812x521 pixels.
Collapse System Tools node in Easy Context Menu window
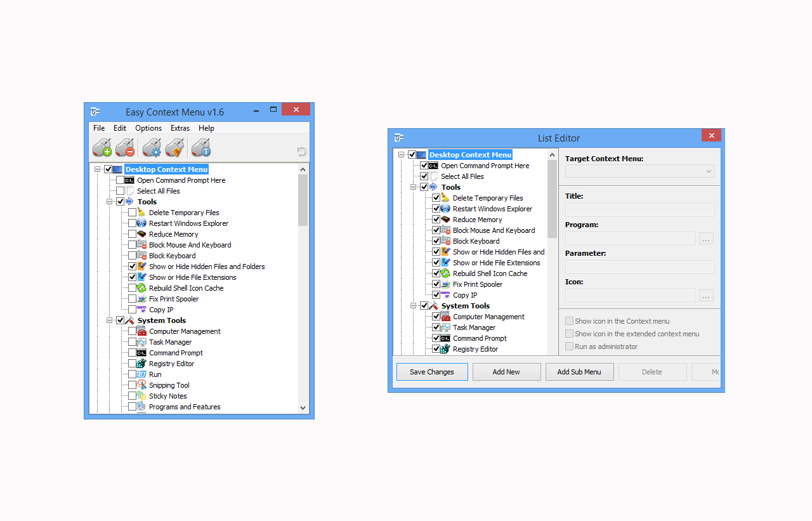coord(109,320)
